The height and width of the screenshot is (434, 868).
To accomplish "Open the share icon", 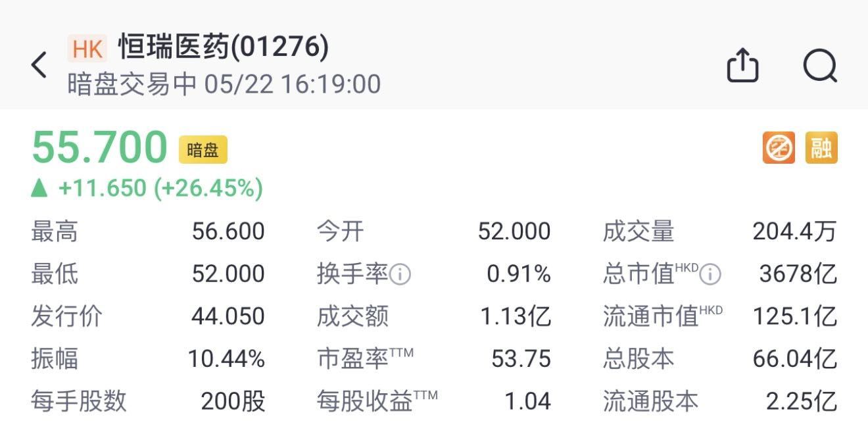I will pyautogui.click(x=743, y=64).
